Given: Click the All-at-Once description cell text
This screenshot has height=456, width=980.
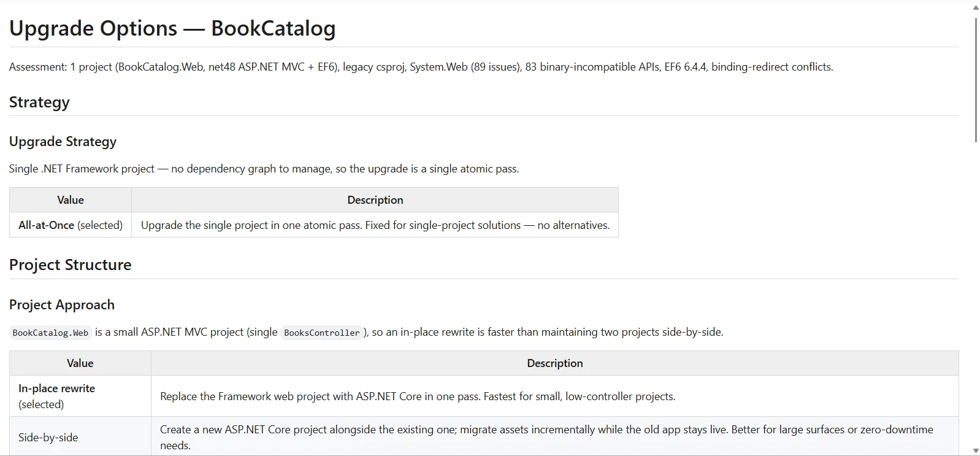Looking at the screenshot, I should point(375,225).
